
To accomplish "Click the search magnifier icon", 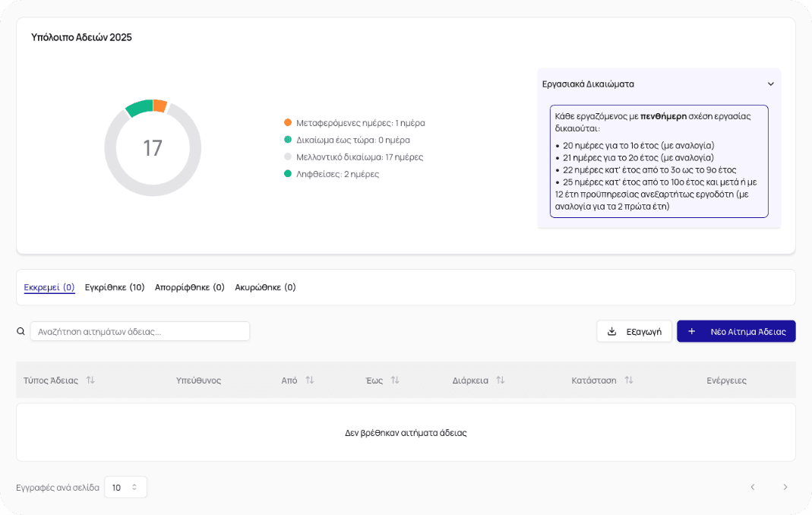I will (21, 331).
